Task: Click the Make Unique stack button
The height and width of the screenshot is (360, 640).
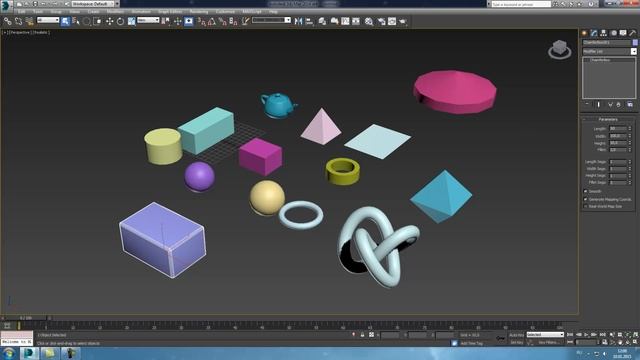Action: coord(610,105)
